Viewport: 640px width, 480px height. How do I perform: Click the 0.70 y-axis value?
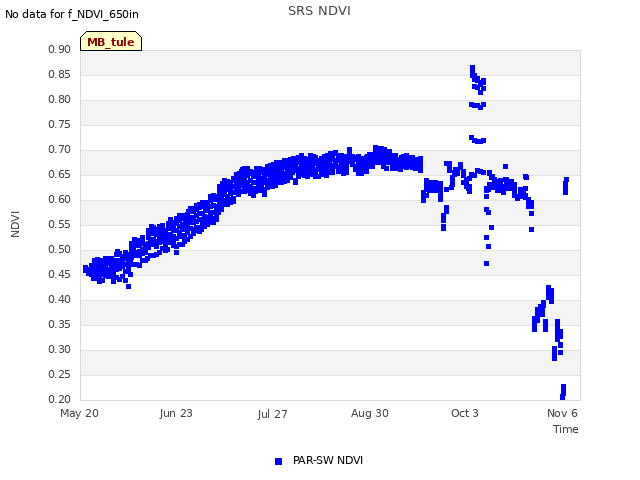(60, 149)
